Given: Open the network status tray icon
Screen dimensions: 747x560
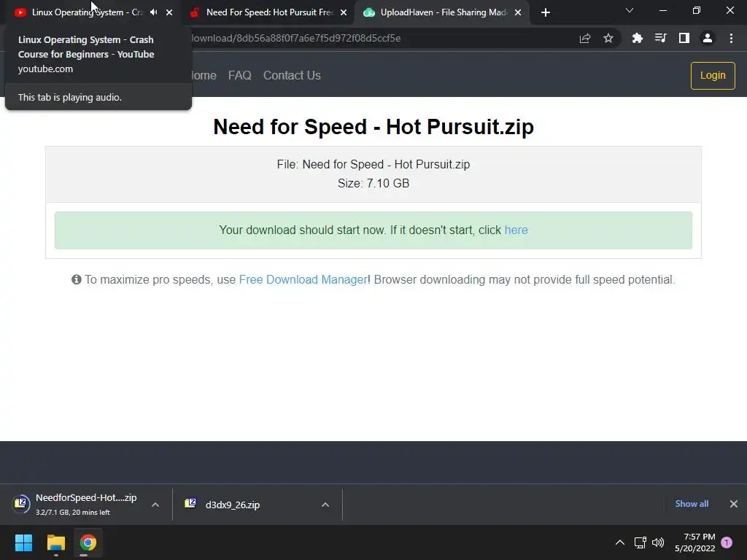Looking at the screenshot, I should pos(640,542).
